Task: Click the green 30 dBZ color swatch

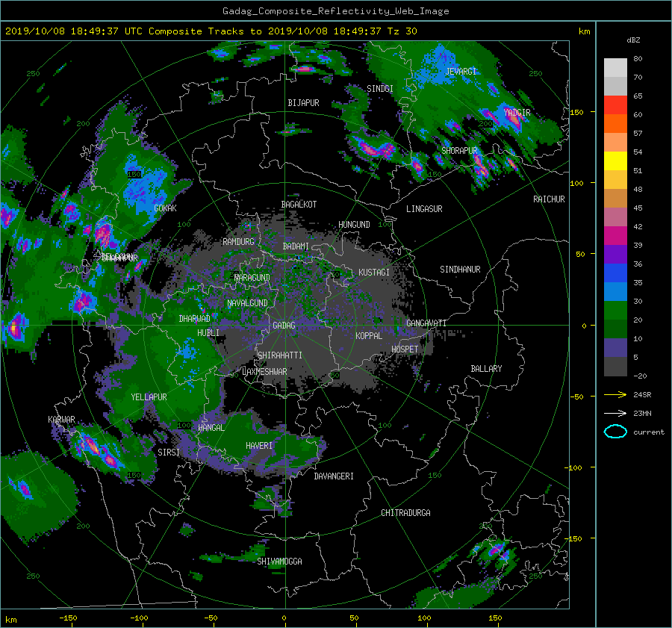Action: (615, 311)
